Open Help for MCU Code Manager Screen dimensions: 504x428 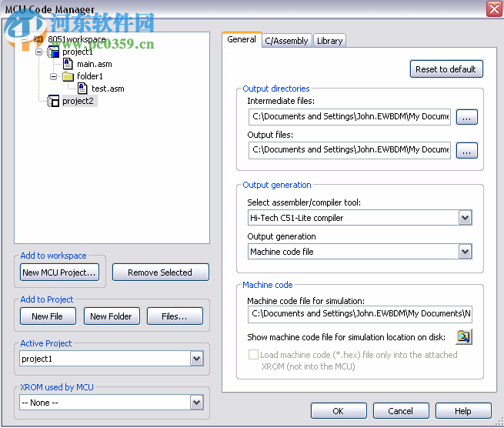463,411
